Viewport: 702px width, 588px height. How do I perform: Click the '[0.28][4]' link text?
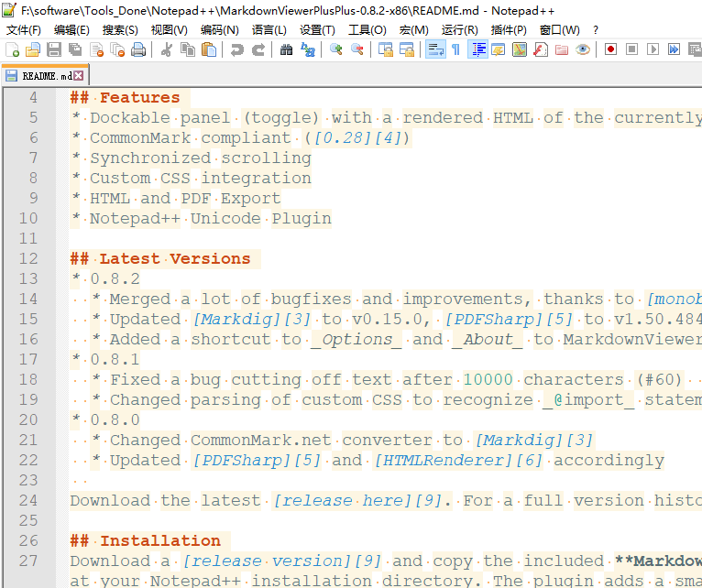tap(357, 137)
